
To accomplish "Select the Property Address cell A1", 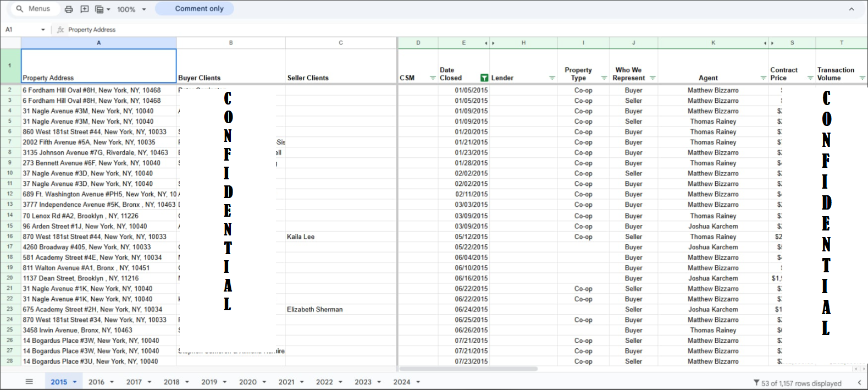I will 99,66.
